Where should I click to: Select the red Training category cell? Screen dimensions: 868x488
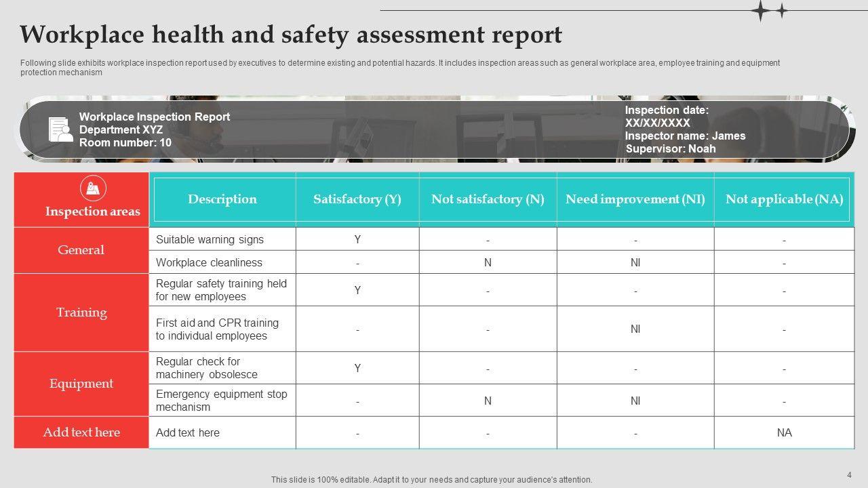click(x=81, y=312)
